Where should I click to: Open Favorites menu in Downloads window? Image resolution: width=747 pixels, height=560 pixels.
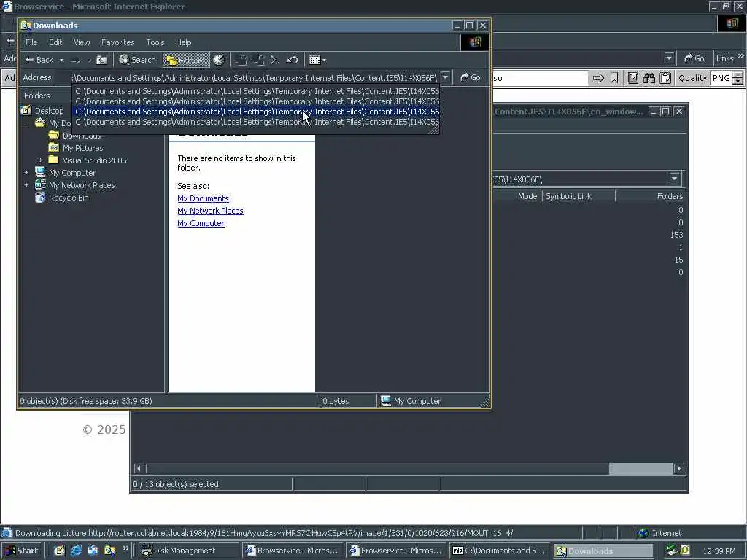tap(117, 42)
